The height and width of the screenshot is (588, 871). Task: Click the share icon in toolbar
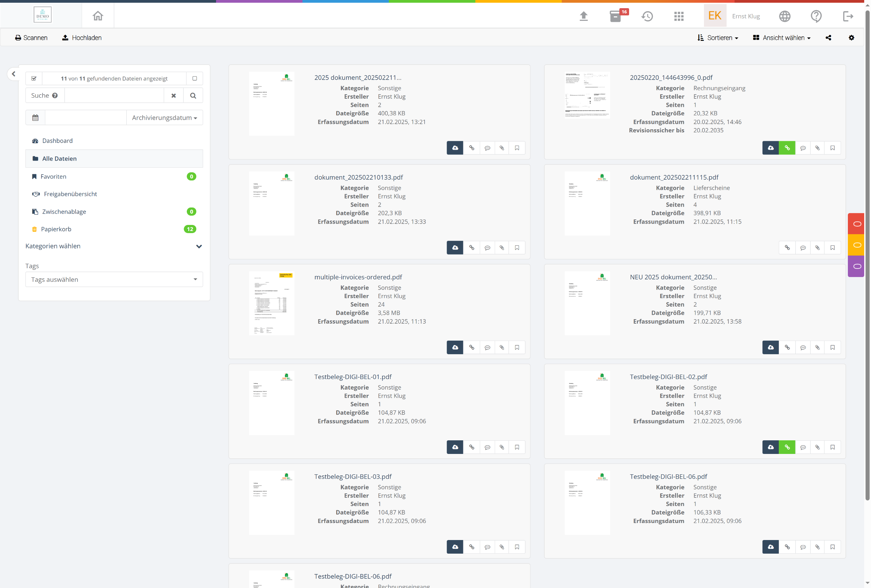click(x=828, y=38)
